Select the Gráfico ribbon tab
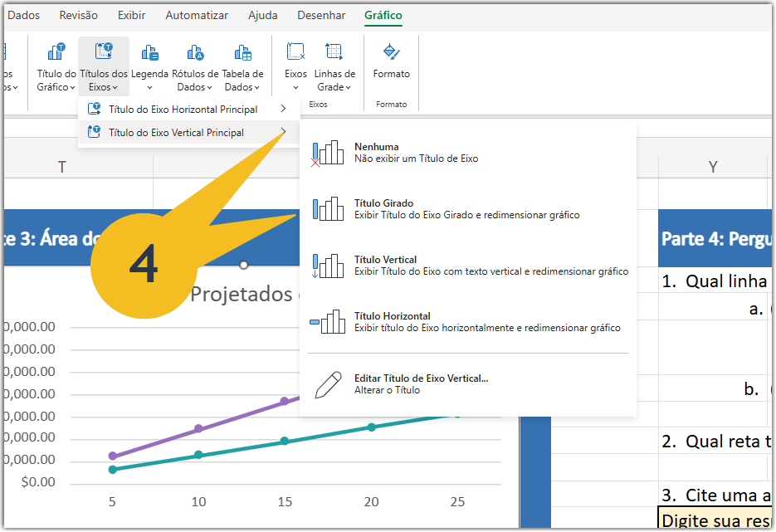This screenshot has width=776, height=532. click(383, 15)
